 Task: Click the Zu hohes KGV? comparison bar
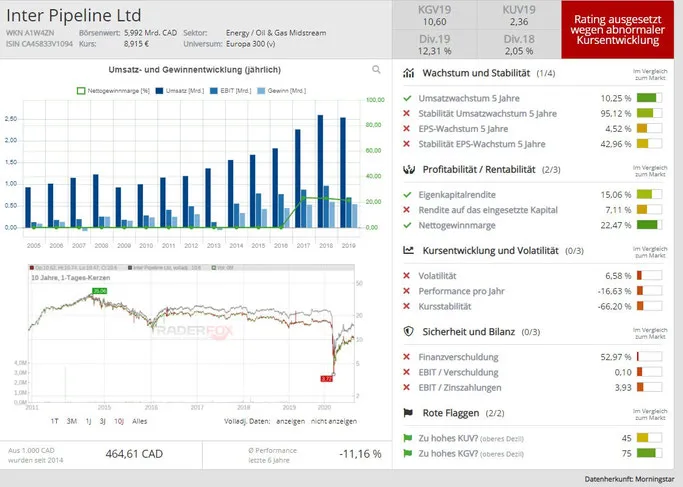(649, 453)
